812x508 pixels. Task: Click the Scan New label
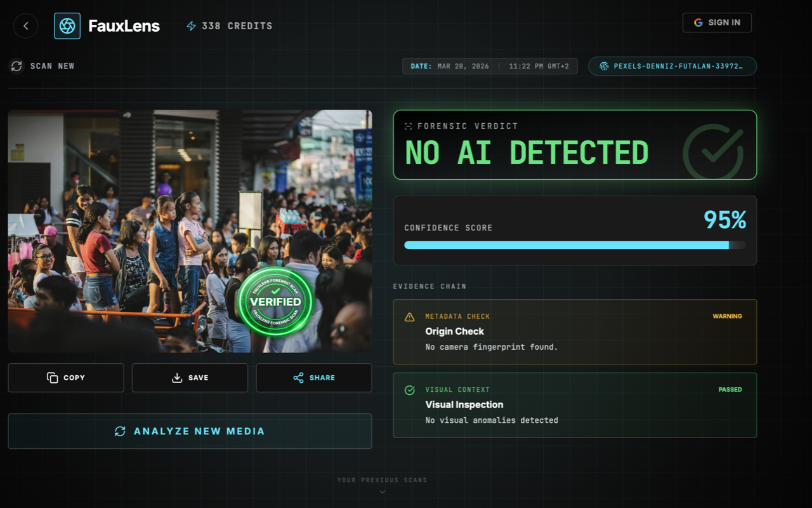coord(53,66)
